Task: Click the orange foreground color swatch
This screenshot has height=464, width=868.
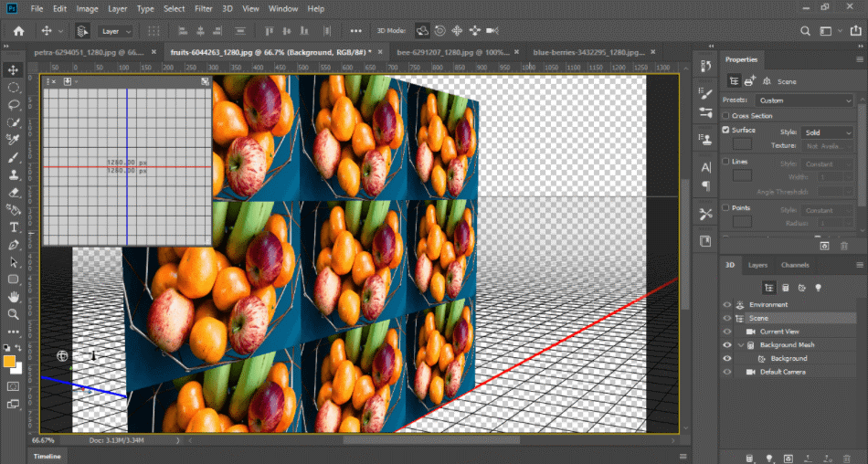Action: coord(9,362)
